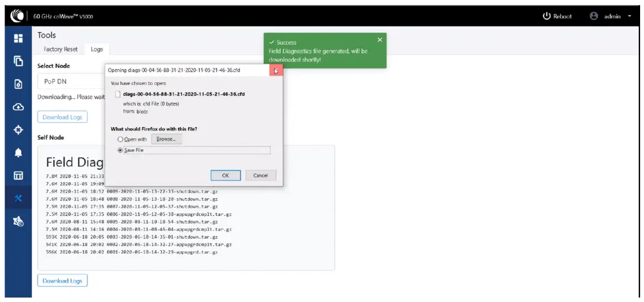Open the table layout sidebar icon
Viewport: 644px width, 302px height.
pyautogui.click(x=18, y=175)
